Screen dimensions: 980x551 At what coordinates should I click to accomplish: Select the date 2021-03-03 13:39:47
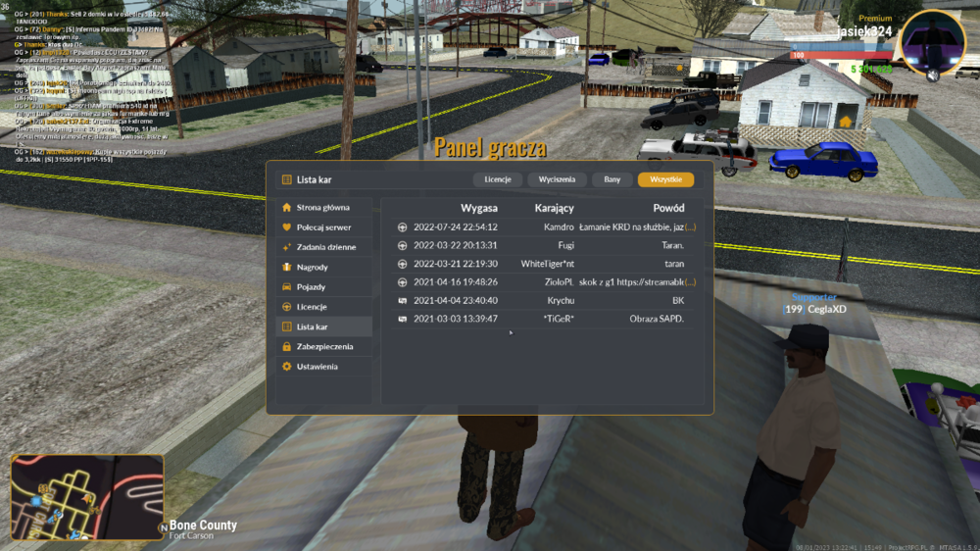[456, 319]
